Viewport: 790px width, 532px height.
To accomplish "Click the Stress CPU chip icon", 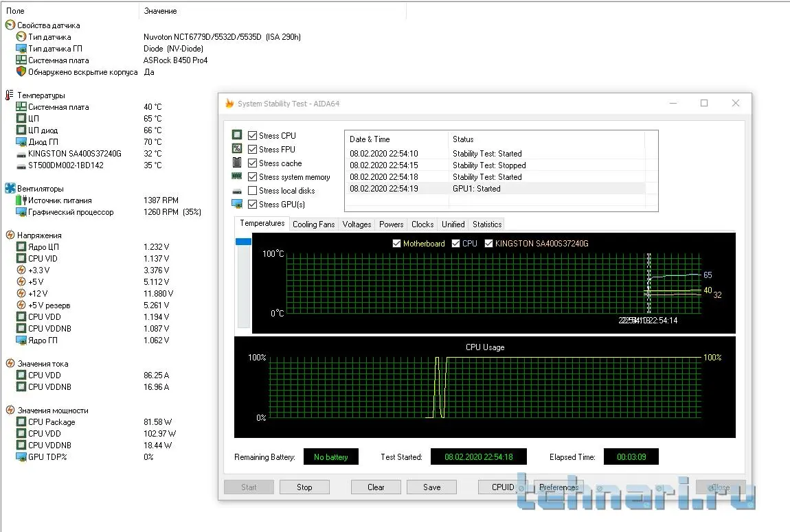I will point(237,135).
